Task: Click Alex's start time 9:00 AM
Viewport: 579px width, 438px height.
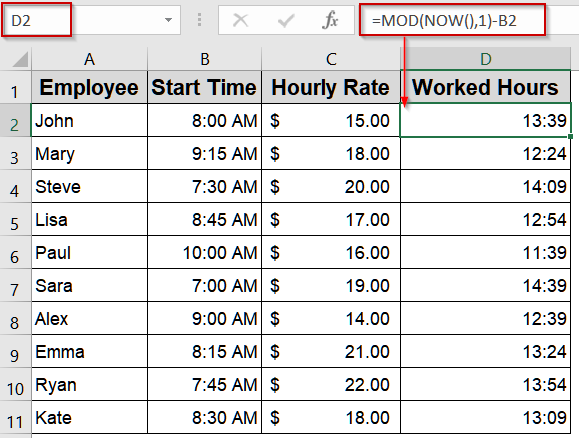Action: tap(204, 318)
